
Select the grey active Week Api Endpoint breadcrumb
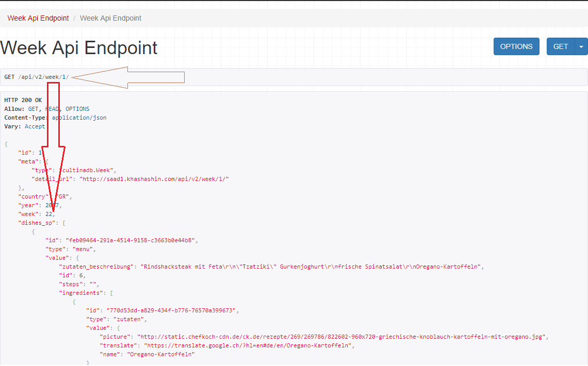(x=110, y=18)
